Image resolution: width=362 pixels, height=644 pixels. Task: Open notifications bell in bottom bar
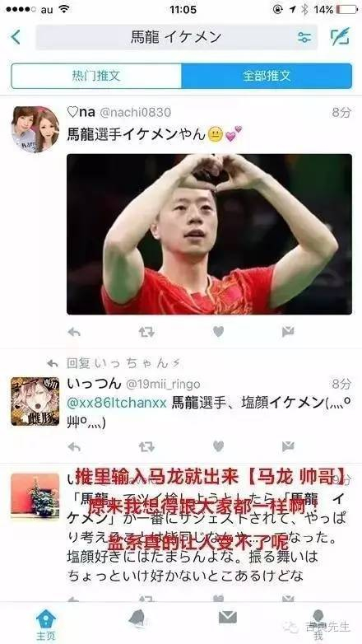tap(137, 618)
